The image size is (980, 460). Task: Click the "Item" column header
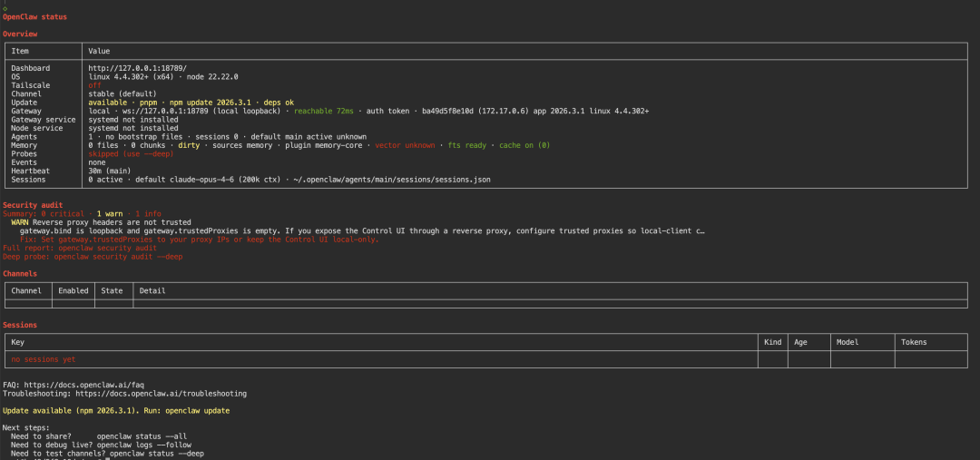20,51
